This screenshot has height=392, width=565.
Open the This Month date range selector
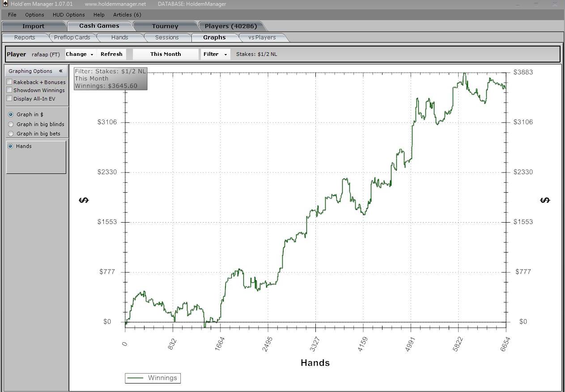click(166, 54)
